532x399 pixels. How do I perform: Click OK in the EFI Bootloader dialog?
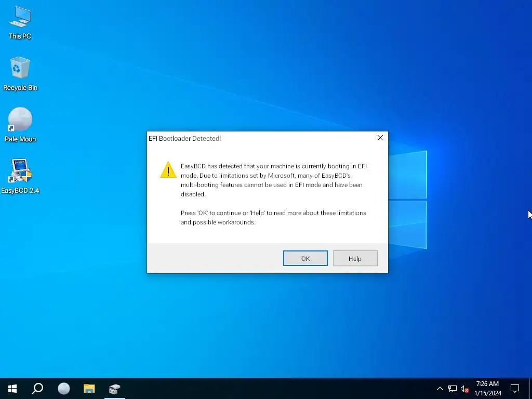(305, 258)
